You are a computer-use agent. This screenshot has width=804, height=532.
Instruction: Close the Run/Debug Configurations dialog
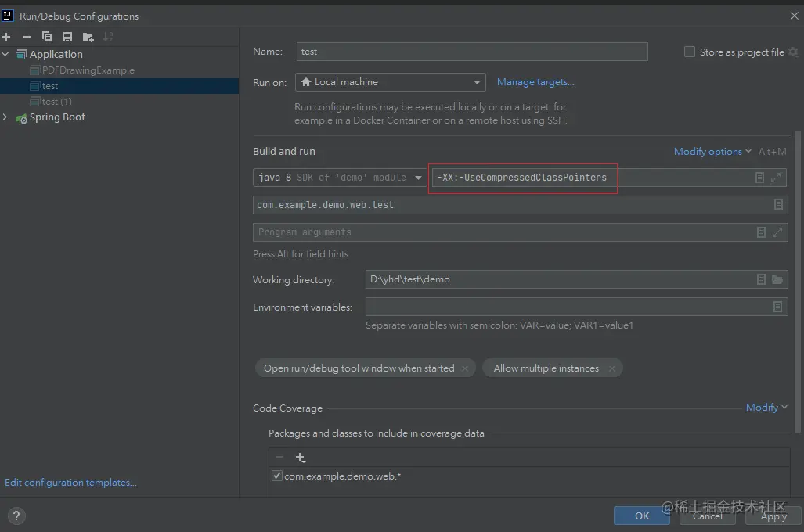795,16
